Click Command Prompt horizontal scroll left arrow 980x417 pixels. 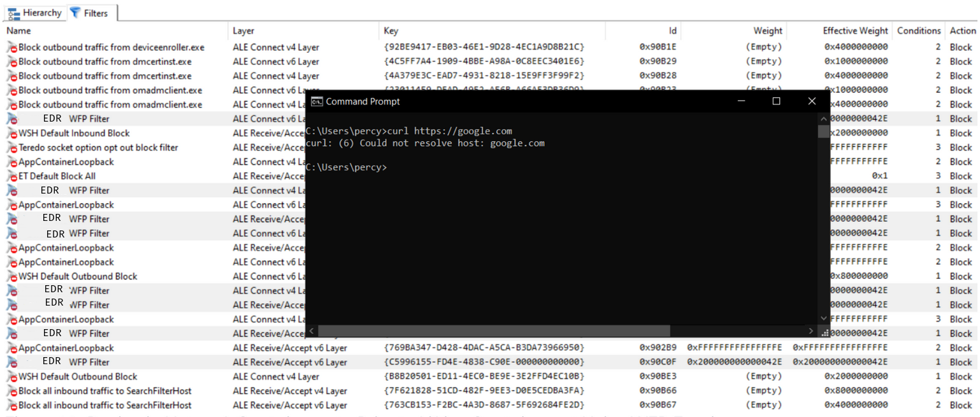click(312, 331)
